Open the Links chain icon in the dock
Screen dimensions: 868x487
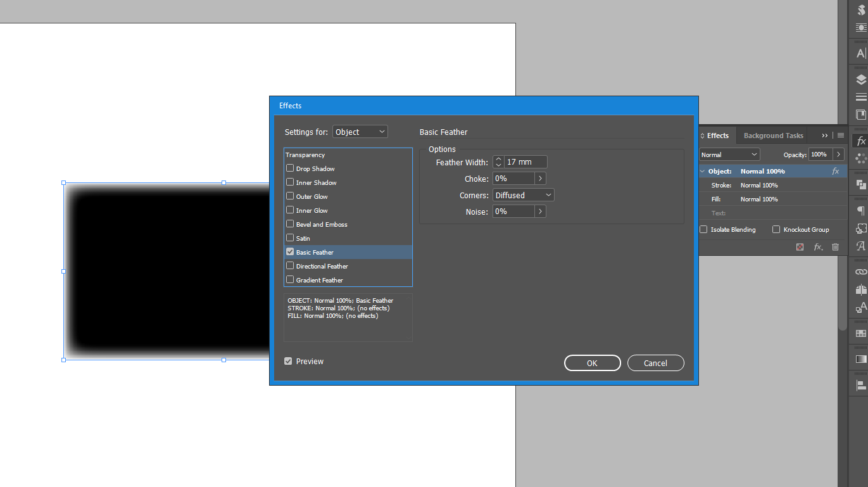pos(861,272)
